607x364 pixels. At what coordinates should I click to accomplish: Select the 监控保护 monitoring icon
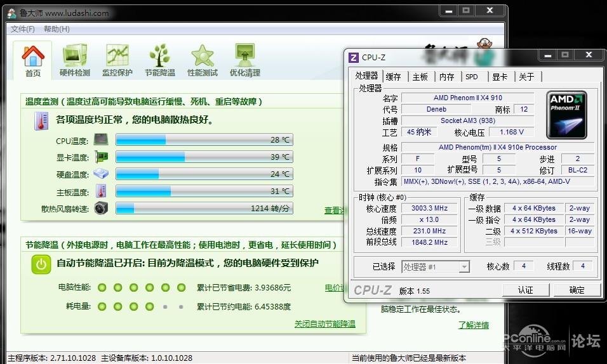(x=117, y=61)
